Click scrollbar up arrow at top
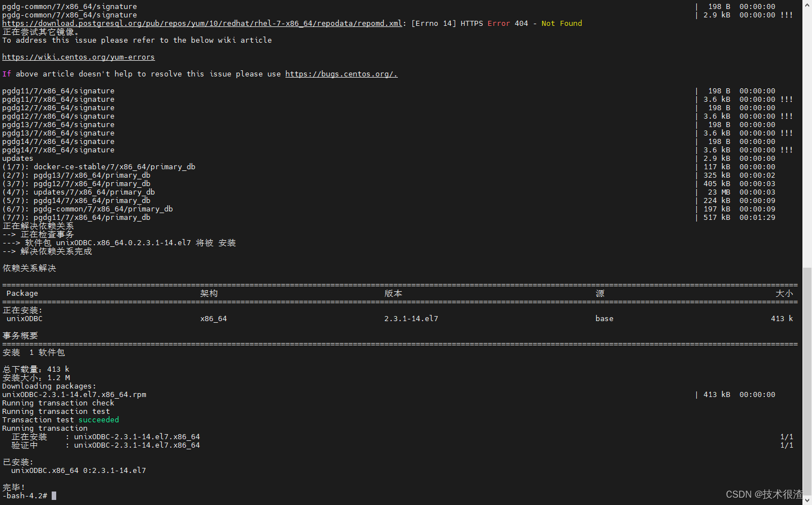This screenshot has height=505, width=812. [x=807, y=4]
